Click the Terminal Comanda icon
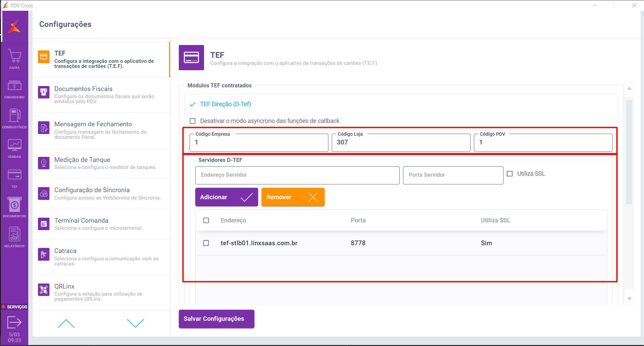The height and width of the screenshot is (346, 644). [x=44, y=224]
